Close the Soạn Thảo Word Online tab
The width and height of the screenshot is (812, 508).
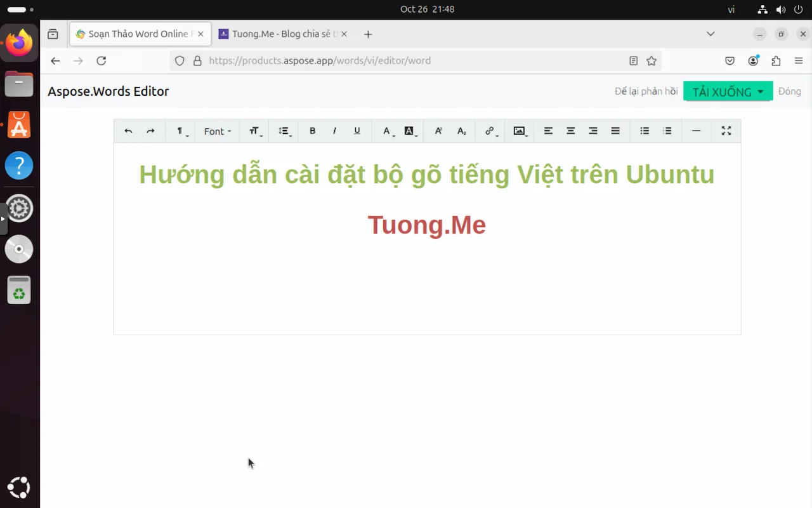pyautogui.click(x=200, y=34)
